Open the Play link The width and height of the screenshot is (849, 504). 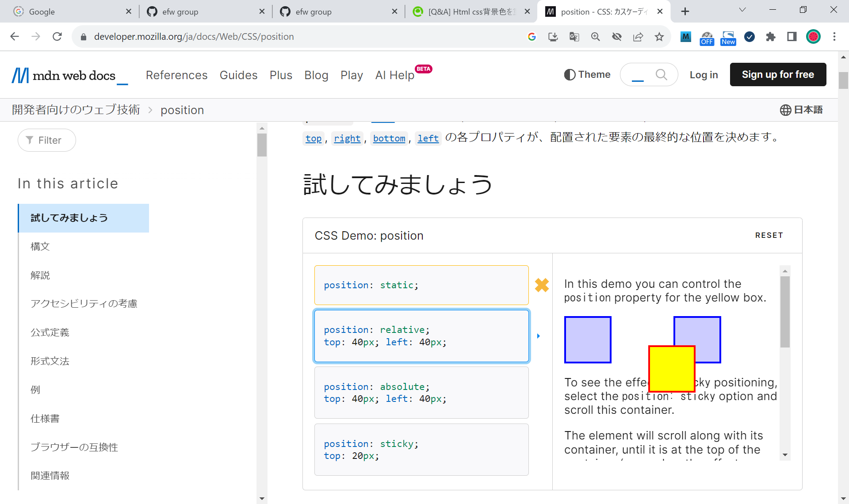point(352,75)
